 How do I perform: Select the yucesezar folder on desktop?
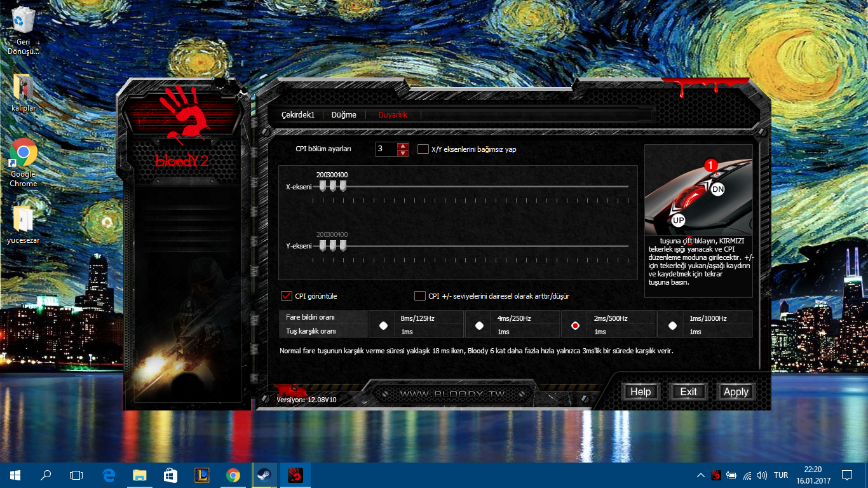pyautogui.click(x=24, y=225)
